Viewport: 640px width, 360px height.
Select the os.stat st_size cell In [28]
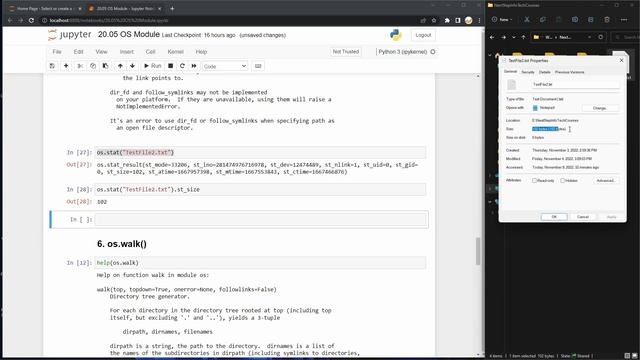260,189
